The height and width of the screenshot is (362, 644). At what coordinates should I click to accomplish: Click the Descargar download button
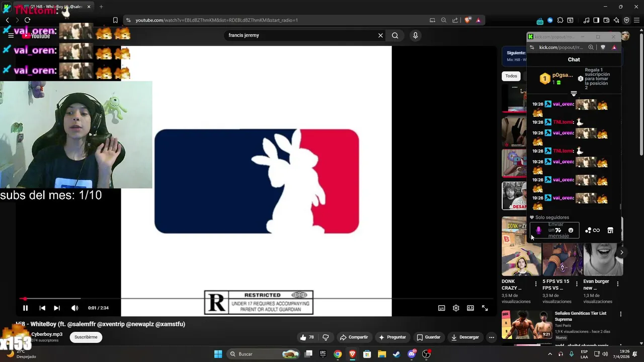coord(465,337)
